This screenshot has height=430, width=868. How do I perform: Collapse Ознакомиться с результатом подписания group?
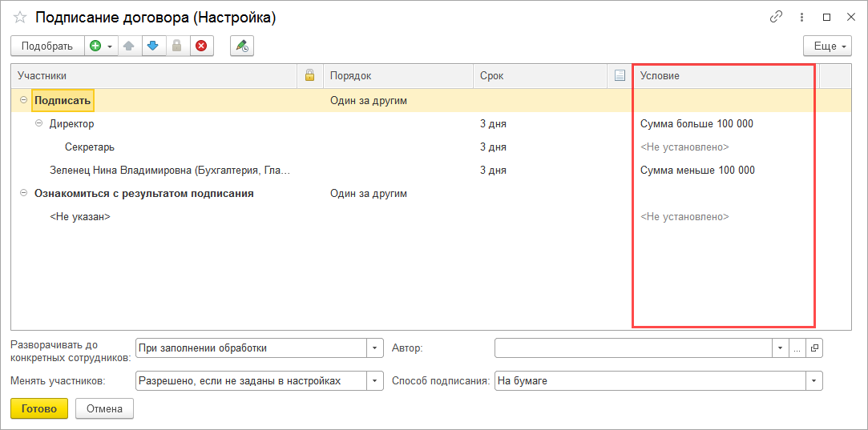(23, 194)
